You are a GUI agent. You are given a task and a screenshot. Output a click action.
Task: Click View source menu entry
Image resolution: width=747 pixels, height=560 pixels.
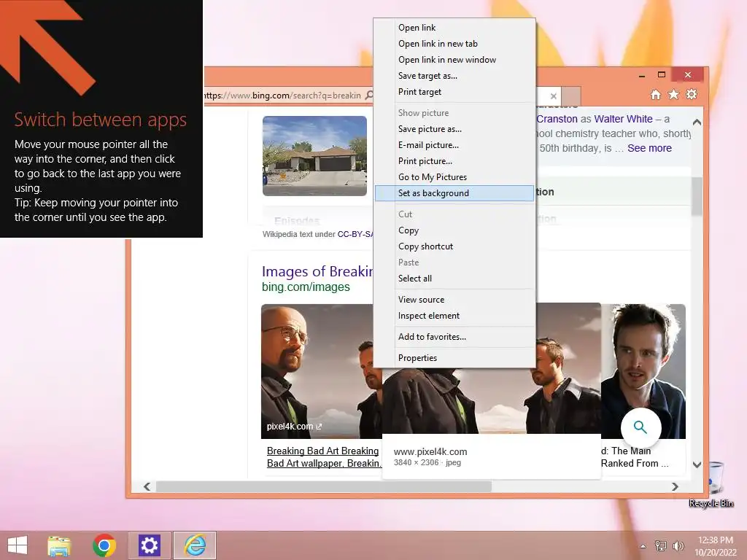pyautogui.click(x=454, y=300)
